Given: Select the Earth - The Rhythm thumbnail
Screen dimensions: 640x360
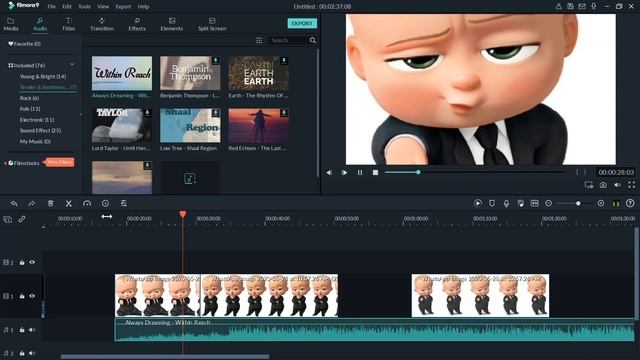Looking at the screenshot, I should coord(258,73).
